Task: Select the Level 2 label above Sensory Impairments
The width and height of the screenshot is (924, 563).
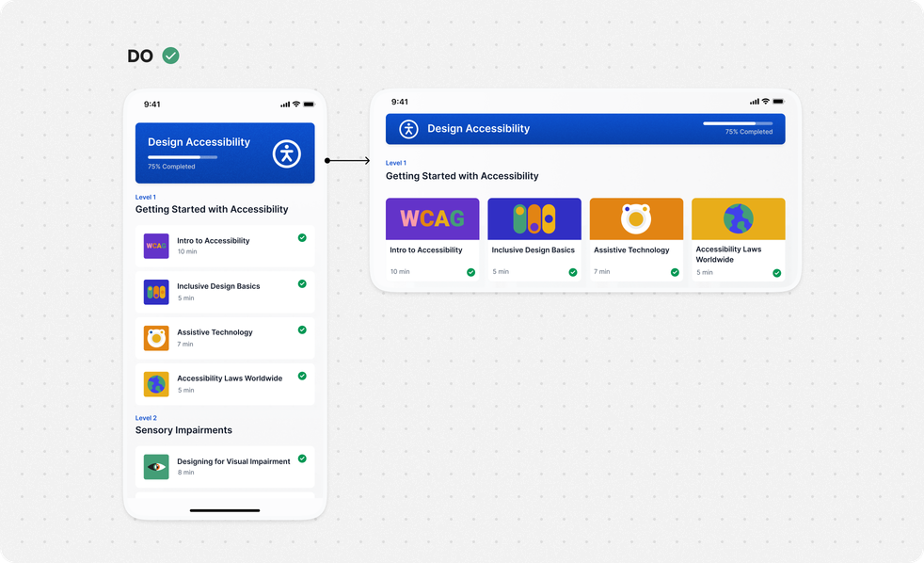Action: point(146,418)
